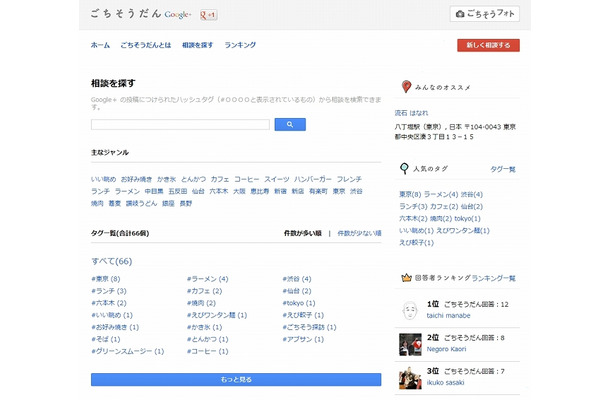The height and width of the screenshot is (400, 610).
Task: Select 相談を探す navigation item
Action: (x=198, y=45)
